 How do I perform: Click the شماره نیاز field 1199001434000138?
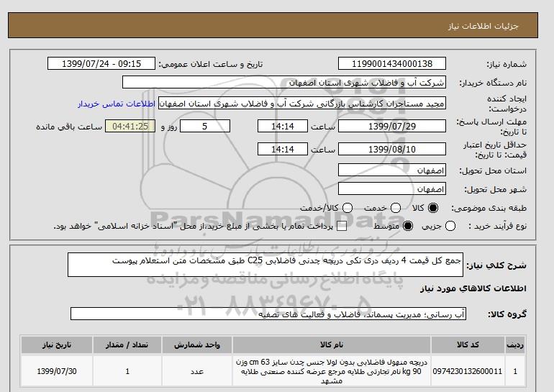pyautogui.click(x=392, y=63)
